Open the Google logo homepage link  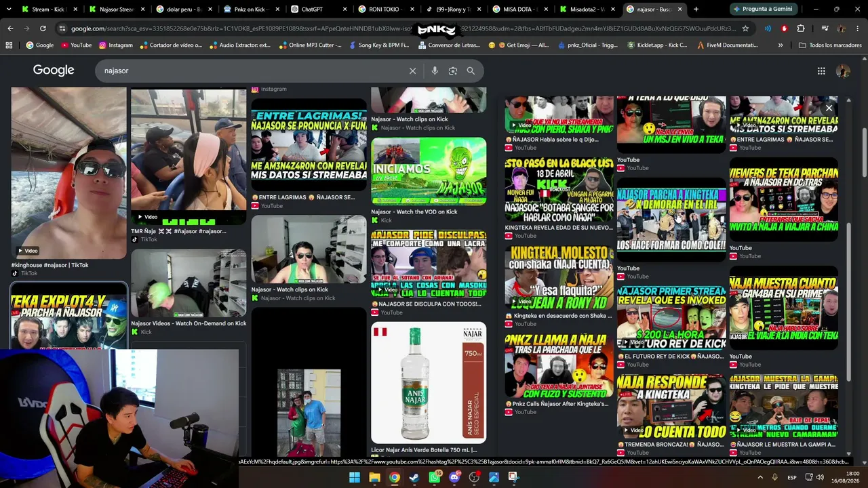tap(54, 70)
